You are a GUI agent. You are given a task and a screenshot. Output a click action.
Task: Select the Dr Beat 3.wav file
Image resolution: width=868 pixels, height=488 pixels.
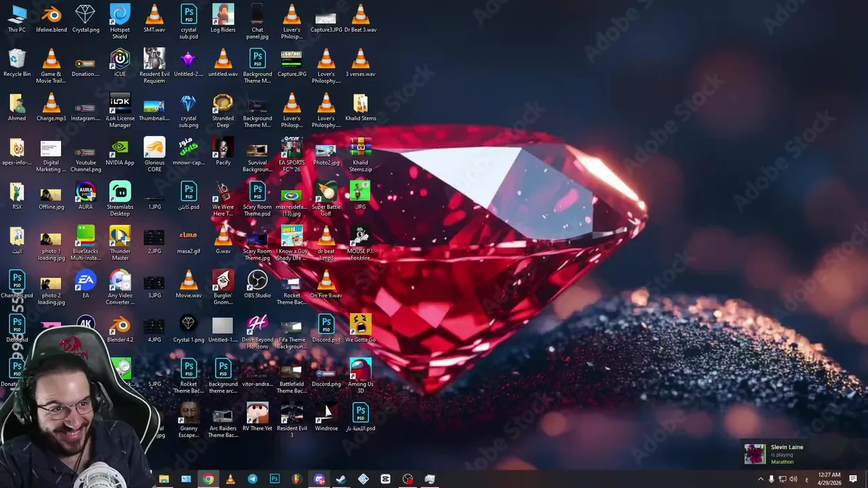[361, 19]
